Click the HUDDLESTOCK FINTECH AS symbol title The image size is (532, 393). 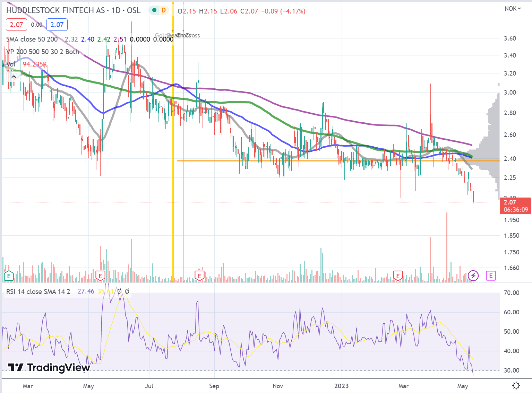tap(55, 10)
